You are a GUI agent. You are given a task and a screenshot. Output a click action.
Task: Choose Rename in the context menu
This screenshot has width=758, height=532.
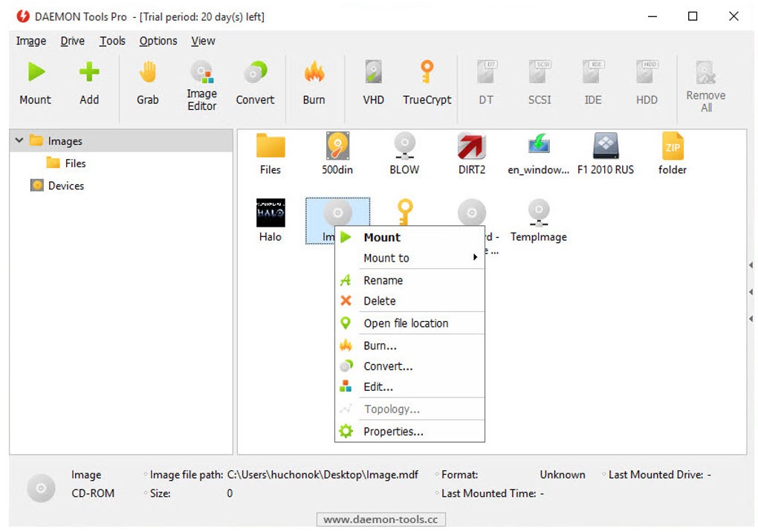[x=409, y=280]
